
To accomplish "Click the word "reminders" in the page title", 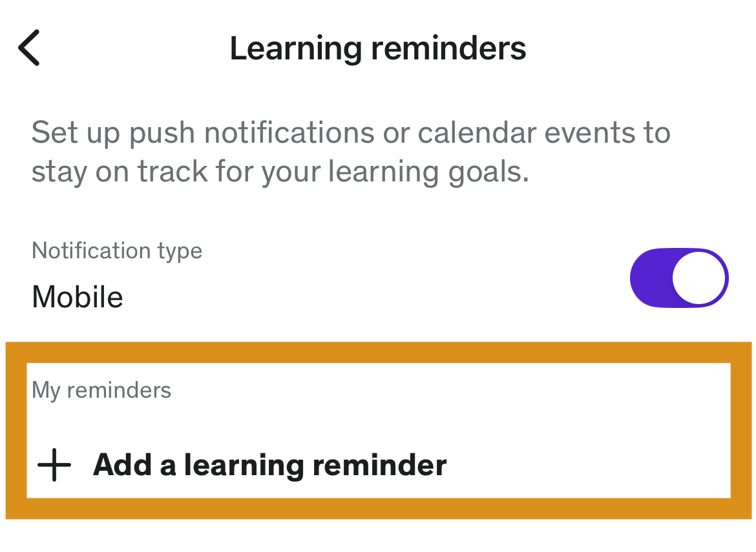I will pos(448,48).
